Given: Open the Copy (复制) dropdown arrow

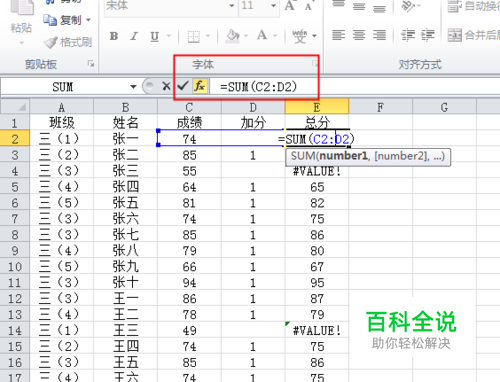Looking at the screenshot, I should 88,20.
